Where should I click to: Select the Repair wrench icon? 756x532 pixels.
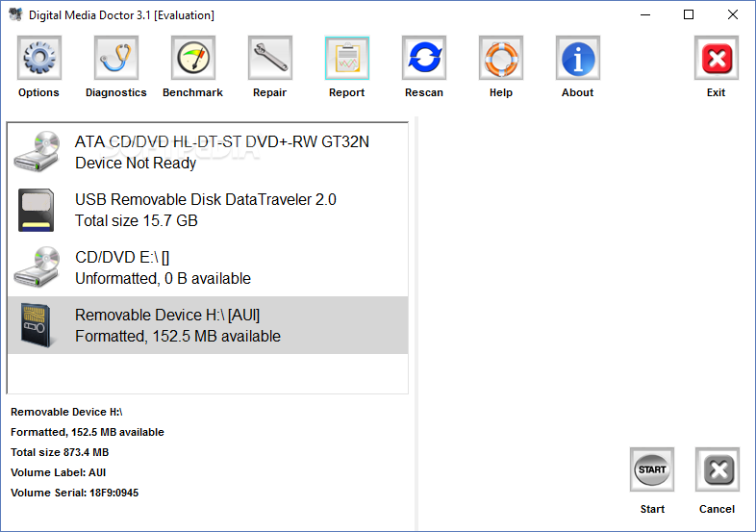tap(270, 58)
